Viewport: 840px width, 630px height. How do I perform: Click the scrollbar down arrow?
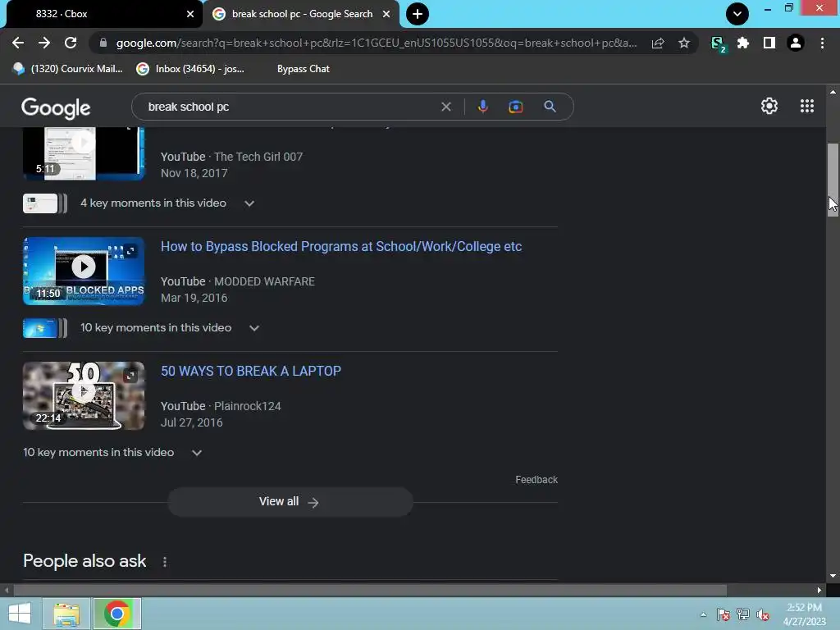pyautogui.click(x=833, y=576)
